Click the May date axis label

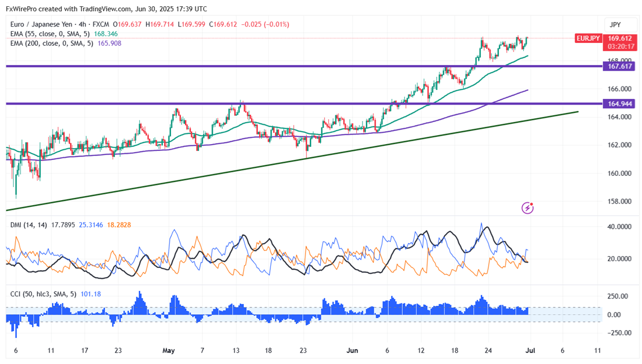(169, 350)
